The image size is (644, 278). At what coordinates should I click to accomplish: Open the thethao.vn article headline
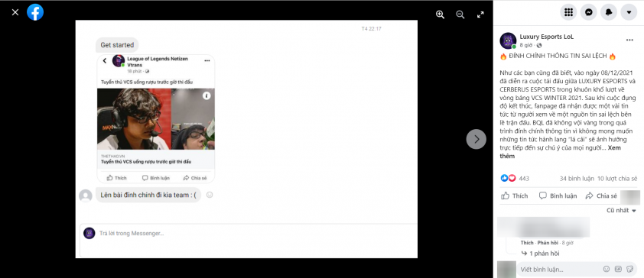[x=146, y=162]
